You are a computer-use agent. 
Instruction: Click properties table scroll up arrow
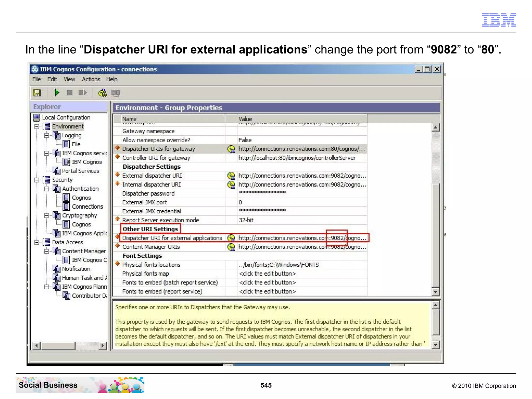tap(436, 128)
